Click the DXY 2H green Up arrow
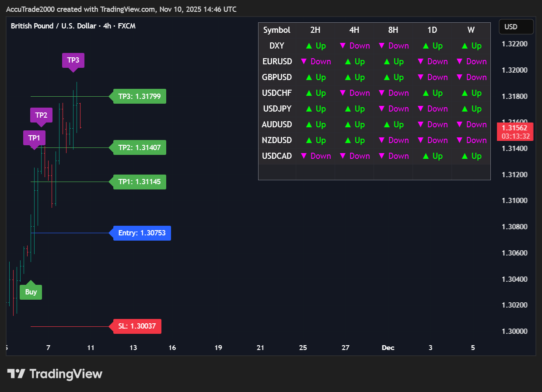Screen dimensions: 542x392 coord(309,46)
